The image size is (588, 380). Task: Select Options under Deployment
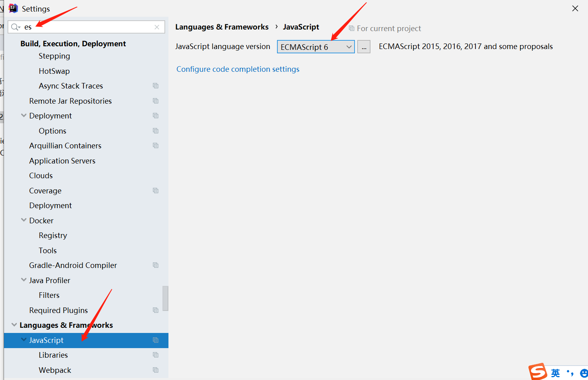(52, 131)
